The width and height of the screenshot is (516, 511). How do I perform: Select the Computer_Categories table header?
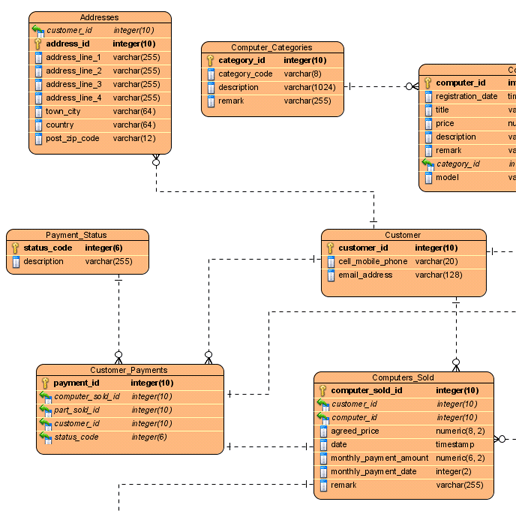[x=272, y=47]
